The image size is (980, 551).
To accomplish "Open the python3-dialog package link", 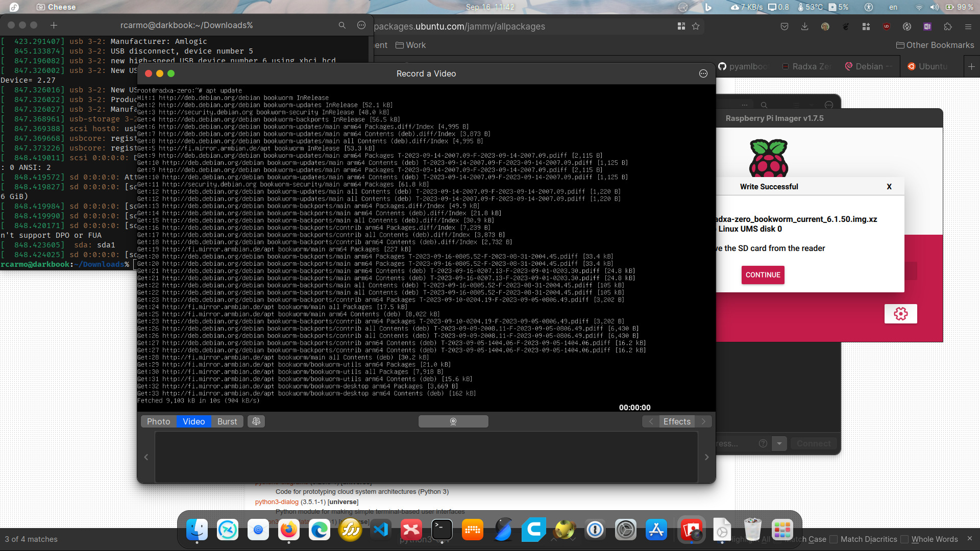I will pyautogui.click(x=277, y=502).
